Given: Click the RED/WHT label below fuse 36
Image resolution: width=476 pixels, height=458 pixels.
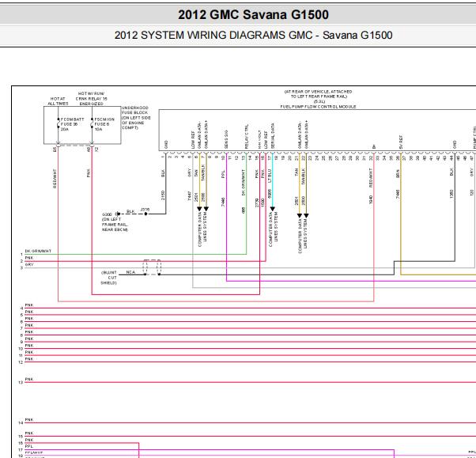Looking at the screenshot, I should click(55, 179).
